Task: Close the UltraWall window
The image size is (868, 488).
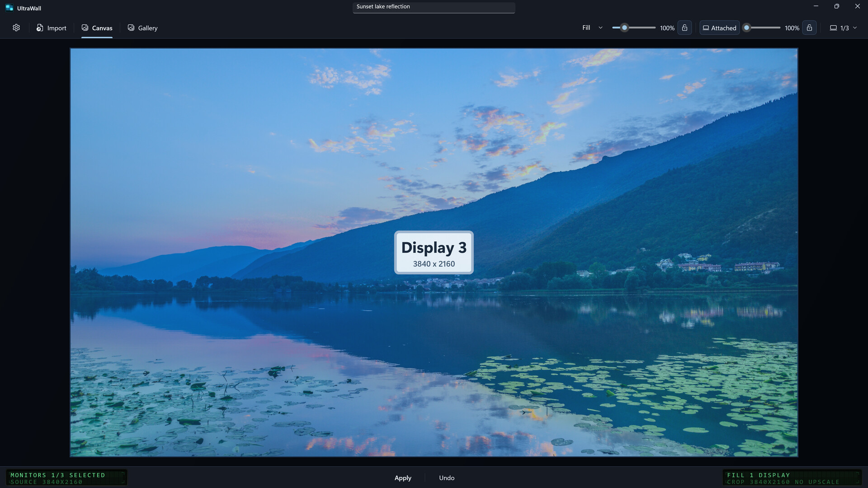Action: click(x=858, y=6)
